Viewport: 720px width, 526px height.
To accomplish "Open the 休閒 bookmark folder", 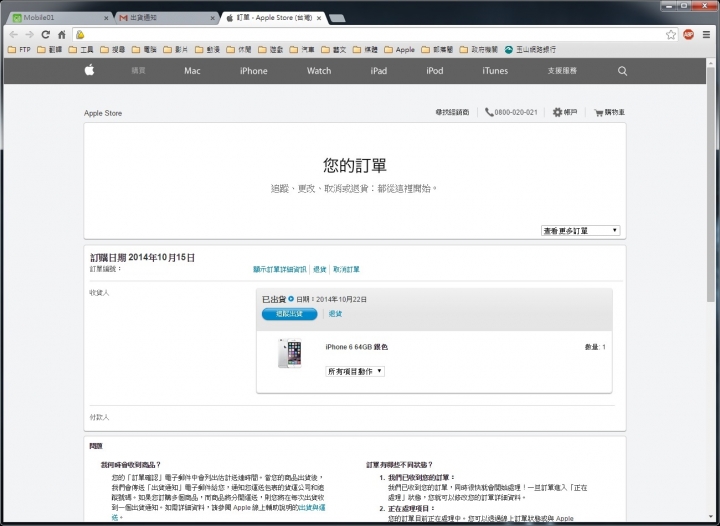I will coord(239,50).
